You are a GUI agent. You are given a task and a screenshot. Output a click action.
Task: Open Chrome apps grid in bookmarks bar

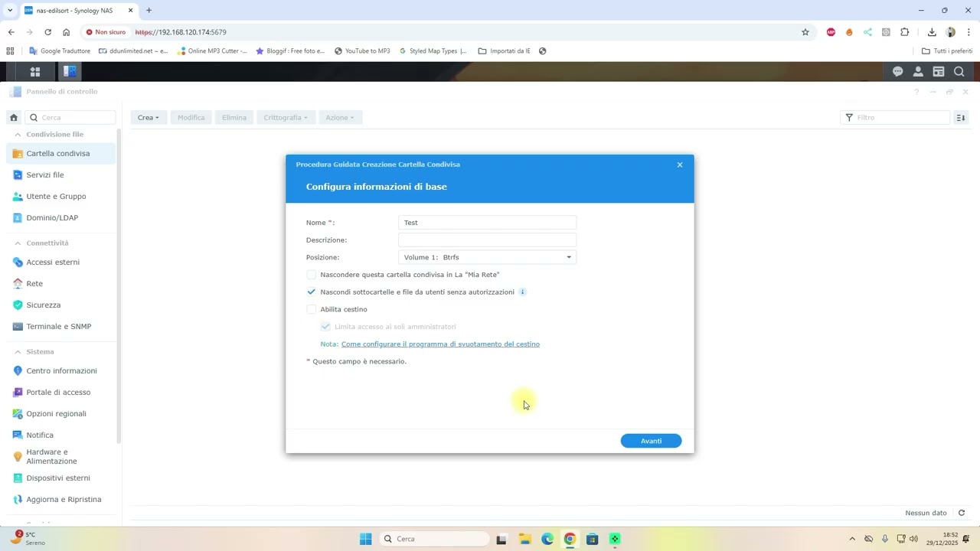point(10,51)
